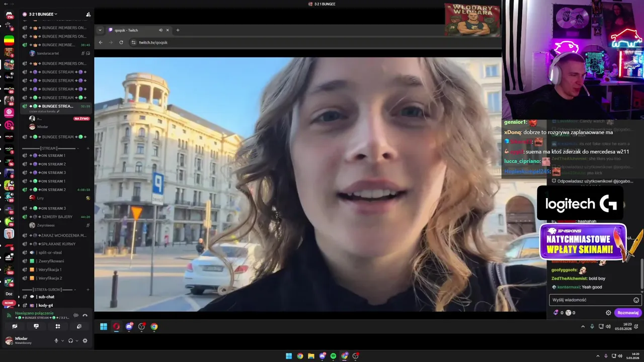This screenshot has width=644, height=362.
Task: Open the emoji picker in chat input
Action: click(636, 300)
